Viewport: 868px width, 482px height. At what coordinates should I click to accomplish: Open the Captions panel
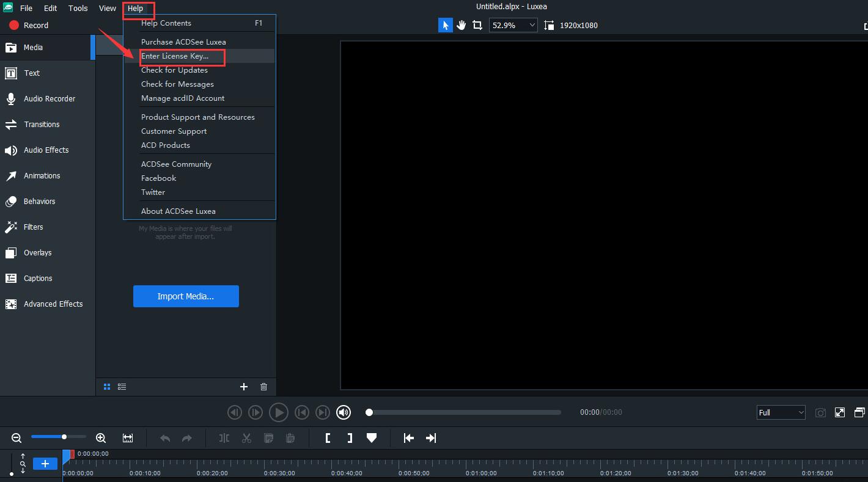coord(48,278)
